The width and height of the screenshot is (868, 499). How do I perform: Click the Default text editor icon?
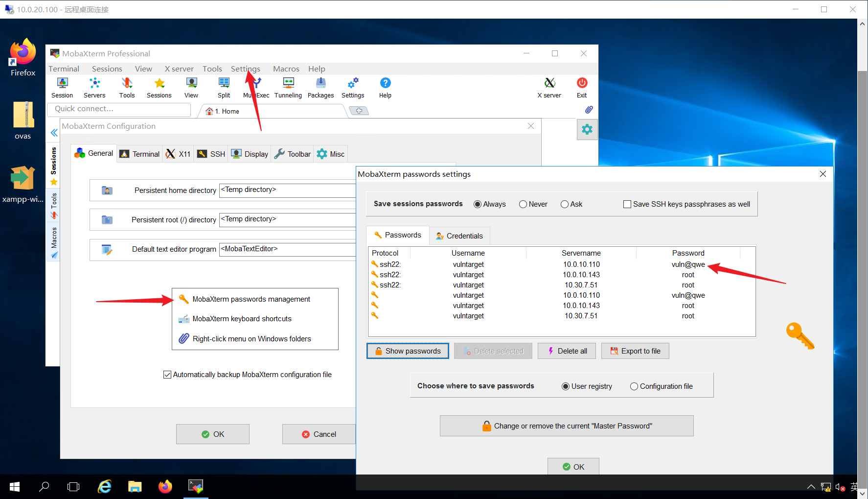click(x=107, y=249)
